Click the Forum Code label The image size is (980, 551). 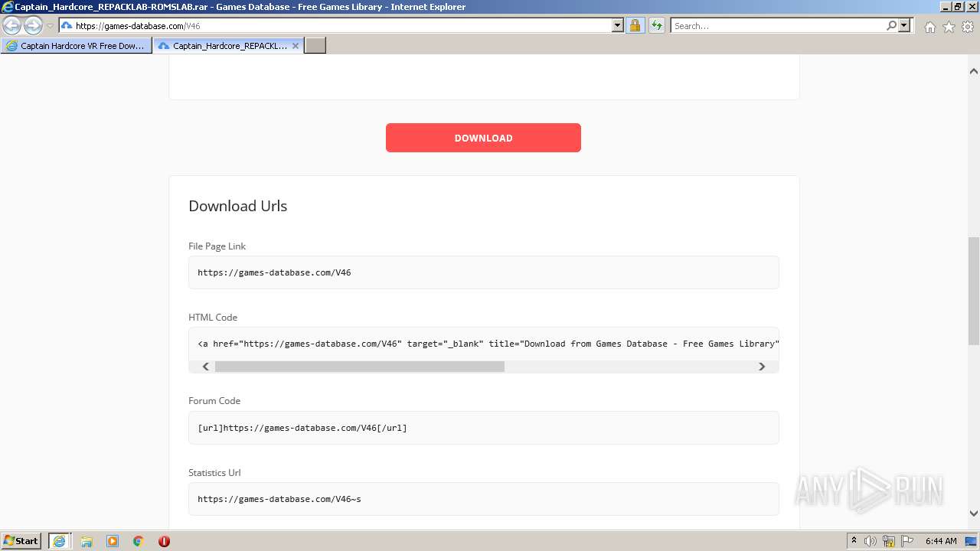pos(214,401)
